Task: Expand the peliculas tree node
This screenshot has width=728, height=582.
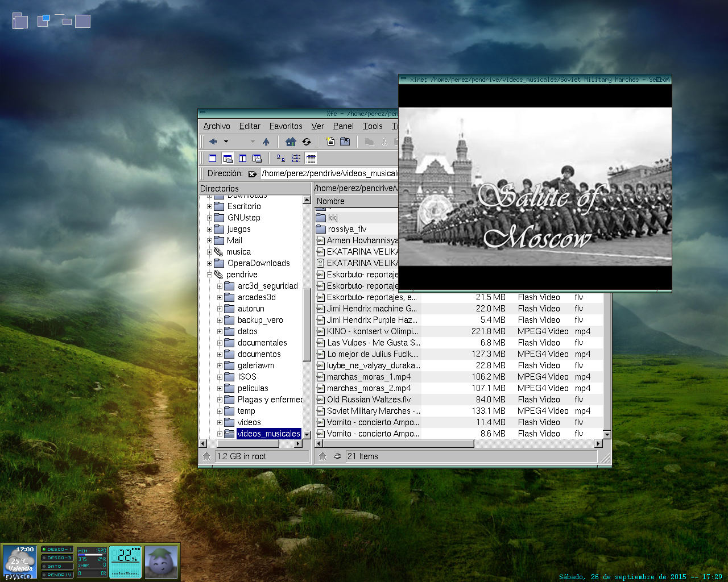Action: click(220, 388)
